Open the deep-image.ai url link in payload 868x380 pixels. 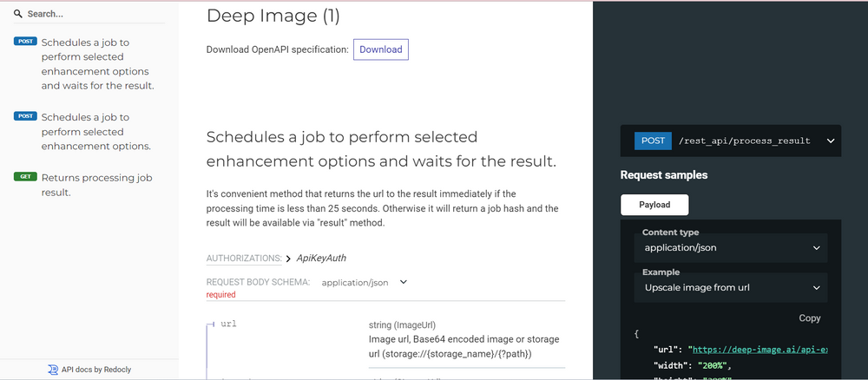click(x=759, y=350)
